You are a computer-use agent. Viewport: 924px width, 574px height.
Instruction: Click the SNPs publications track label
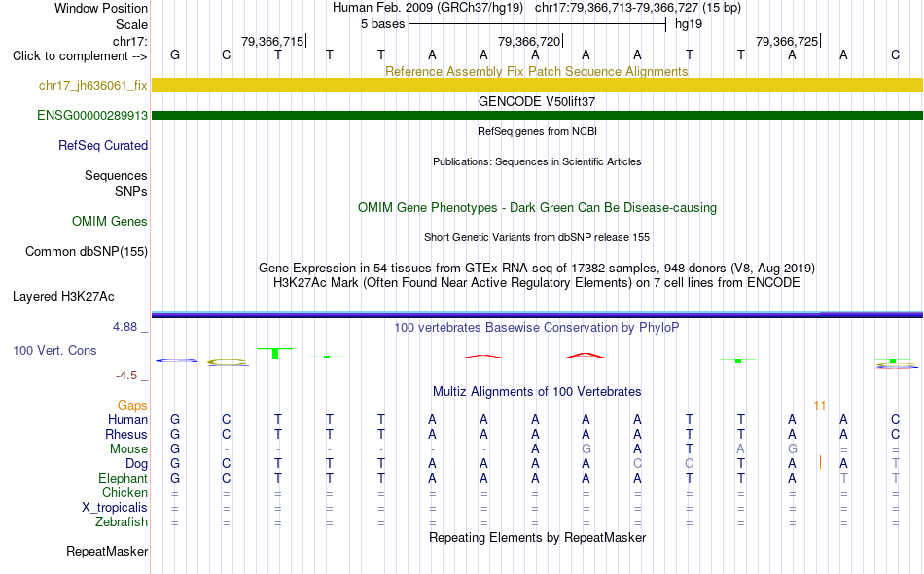131,191
